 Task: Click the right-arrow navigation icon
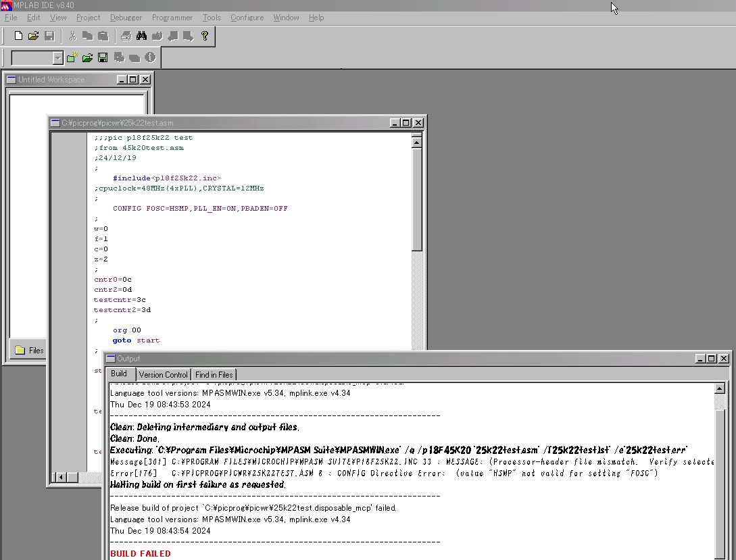pos(189,36)
